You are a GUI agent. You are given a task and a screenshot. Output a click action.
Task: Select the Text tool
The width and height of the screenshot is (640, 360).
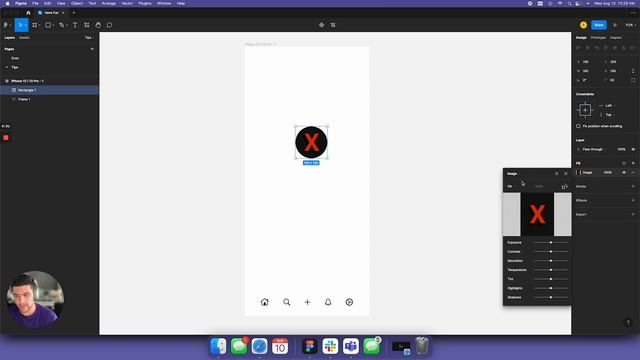coord(75,25)
